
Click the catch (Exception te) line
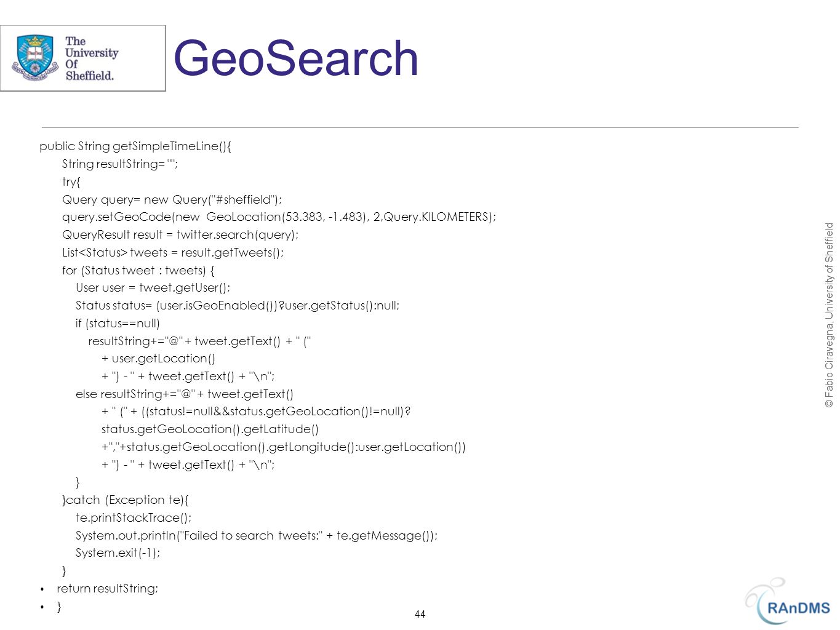pyautogui.click(x=126, y=500)
